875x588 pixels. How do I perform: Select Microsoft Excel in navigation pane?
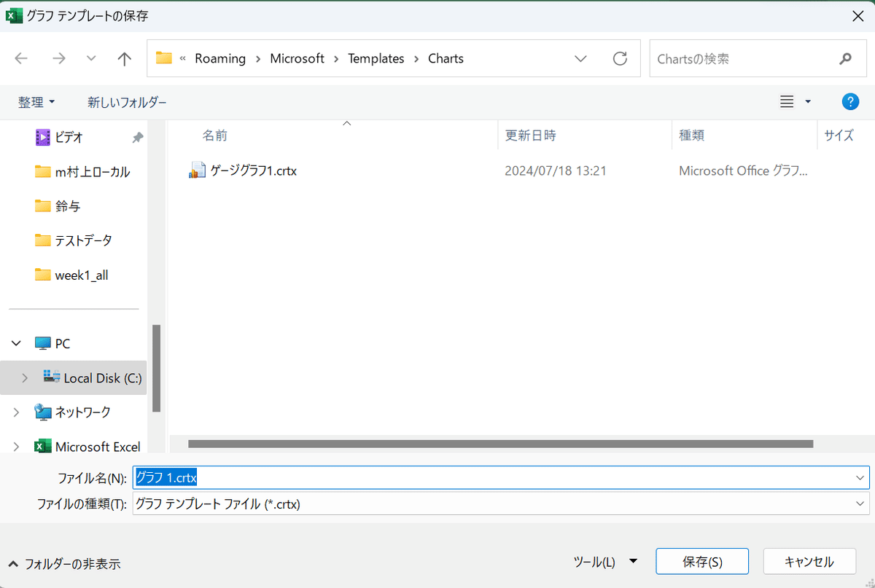pos(87,447)
